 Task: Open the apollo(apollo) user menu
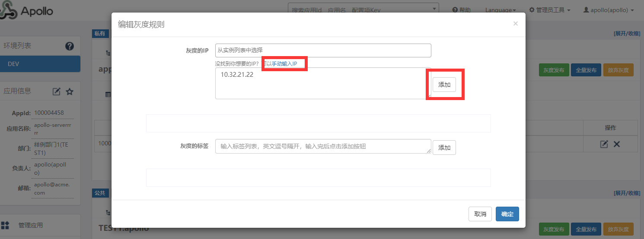[x=609, y=10]
